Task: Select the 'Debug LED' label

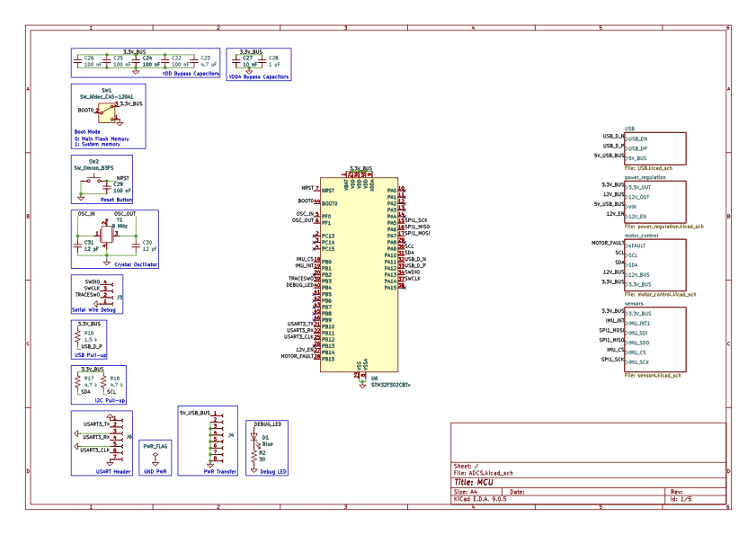Action: pos(273,472)
